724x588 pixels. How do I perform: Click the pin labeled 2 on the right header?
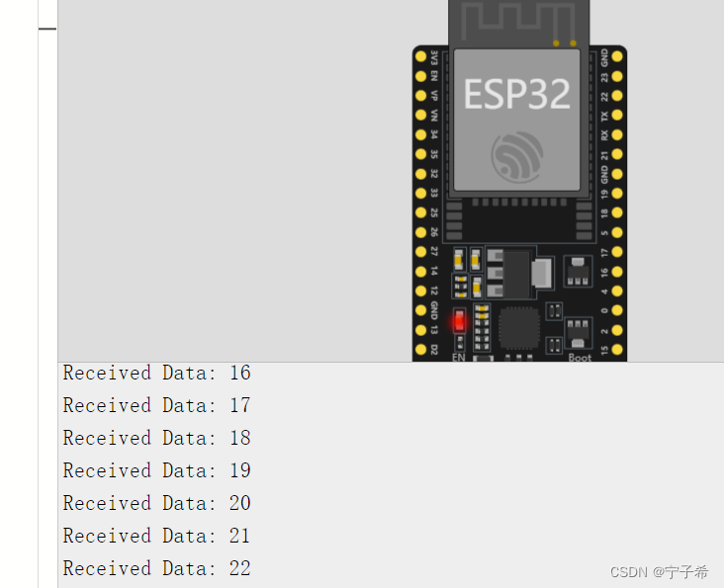pos(617,330)
